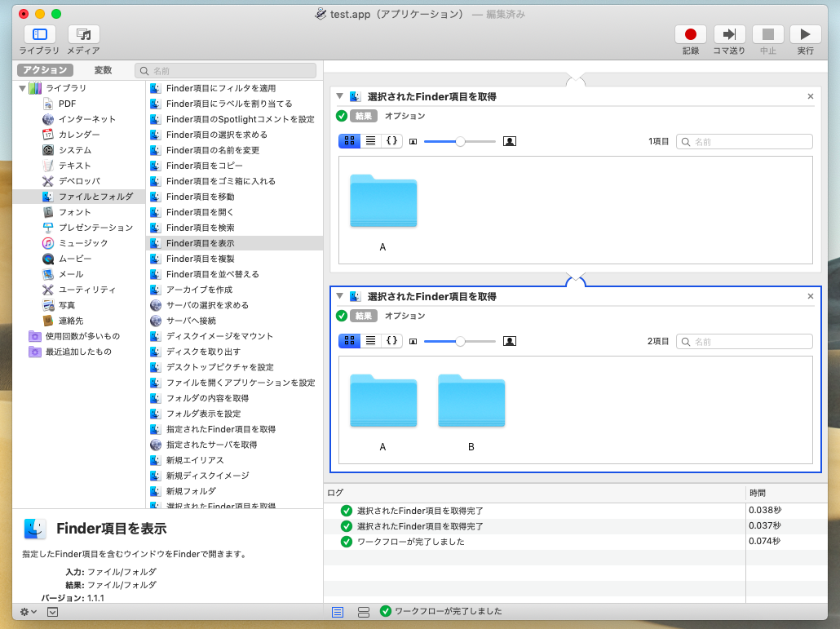
Task: Click the Step (コマ送り) toolbar icon
Action: tap(729, 34)
